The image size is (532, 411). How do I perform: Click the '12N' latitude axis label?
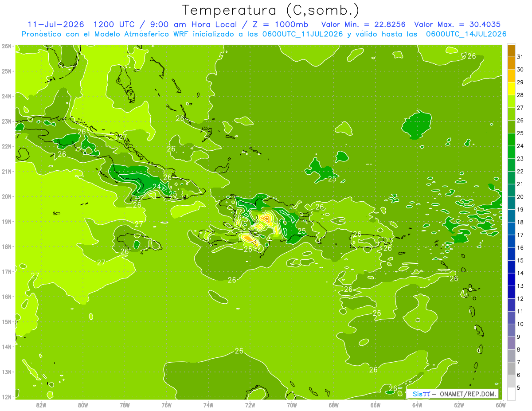(x=6, y=397)
